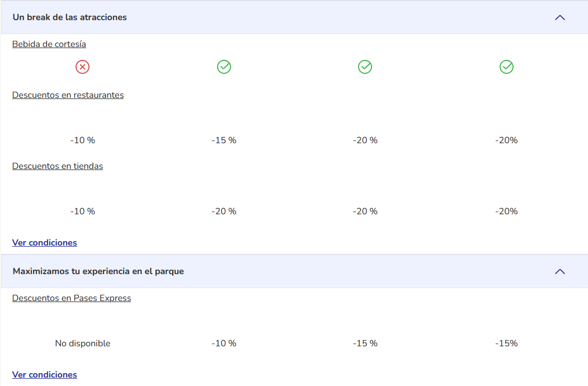Select the -10 % Pases Express discount value
588x386 pixels.
point(224,343)
